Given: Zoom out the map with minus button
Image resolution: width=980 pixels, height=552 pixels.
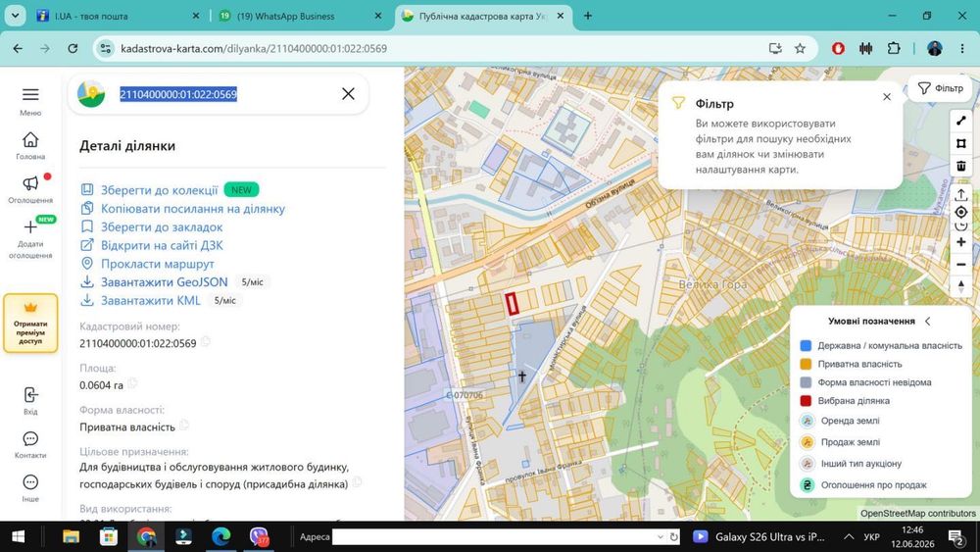Looking at the screenshot, I should click(x=961, y=265).
